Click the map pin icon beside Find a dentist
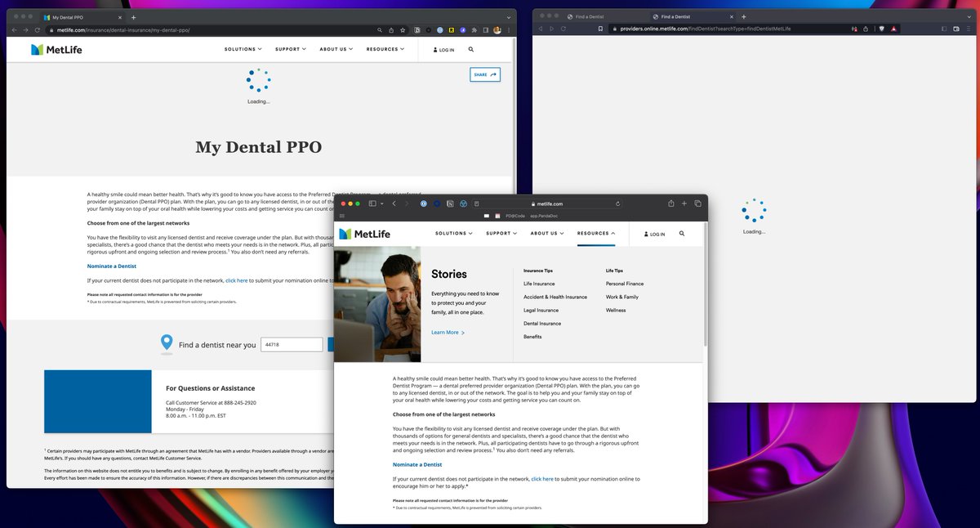 pos(167,343)
